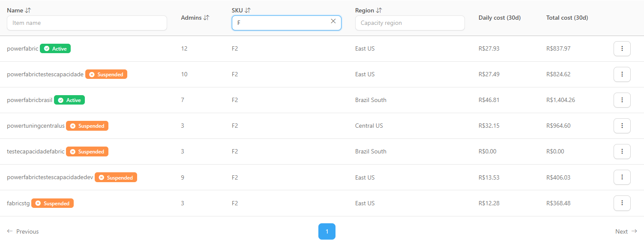Click total cost R$1,404.26

tap(561, 100)
